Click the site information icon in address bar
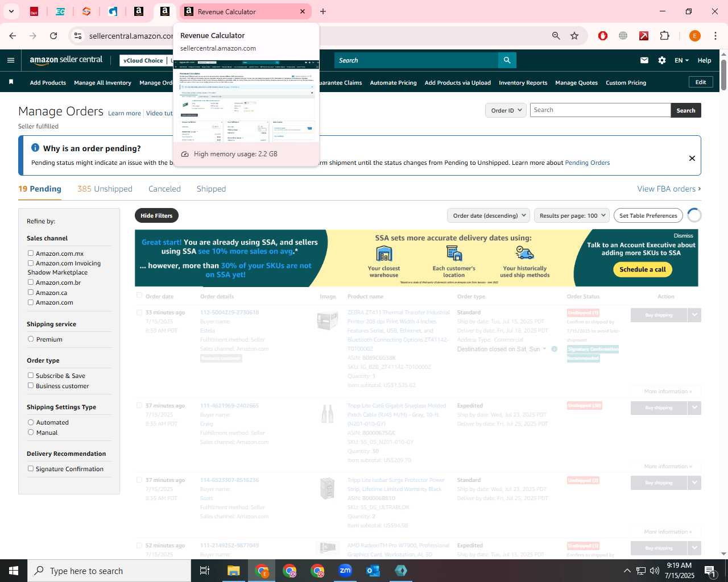The height and width of the screenshot is (582, 728). tap(78, 36)
